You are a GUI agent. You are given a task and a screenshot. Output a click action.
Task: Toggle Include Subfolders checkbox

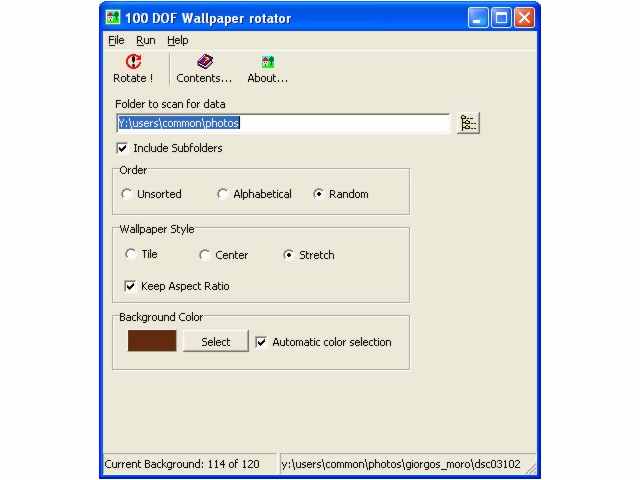click(122, 148)
